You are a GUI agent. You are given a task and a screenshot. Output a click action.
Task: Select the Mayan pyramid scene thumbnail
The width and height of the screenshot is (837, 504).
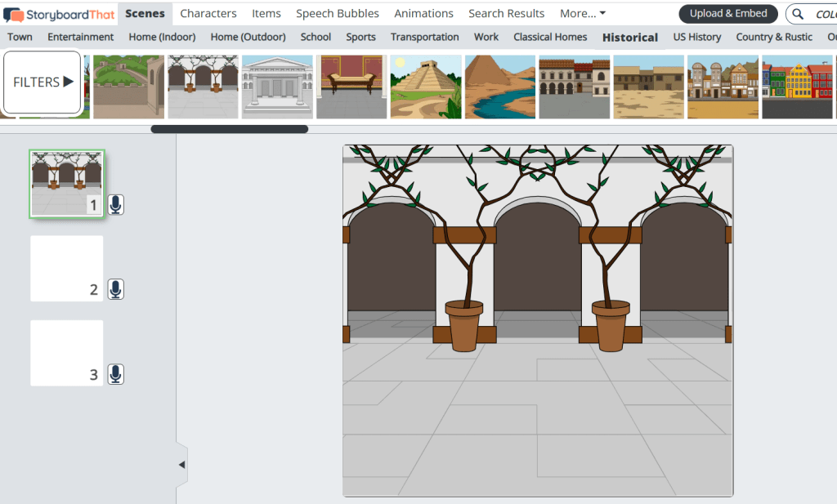click(425, 87)
